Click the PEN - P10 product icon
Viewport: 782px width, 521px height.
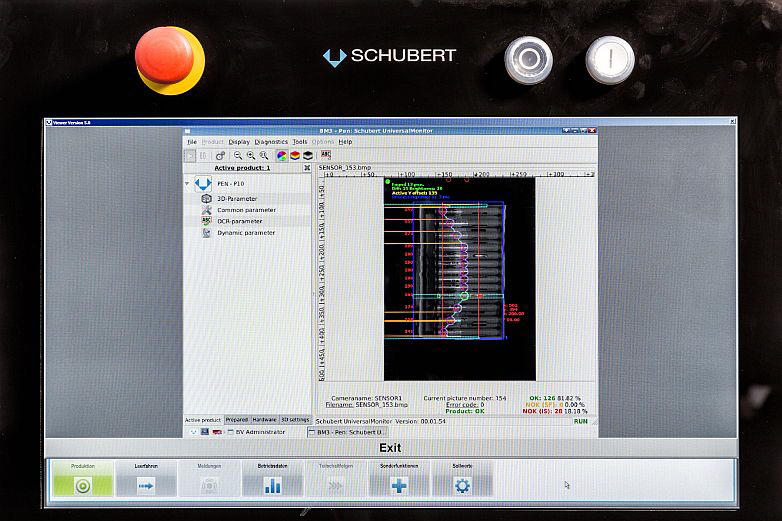(203, 184)
